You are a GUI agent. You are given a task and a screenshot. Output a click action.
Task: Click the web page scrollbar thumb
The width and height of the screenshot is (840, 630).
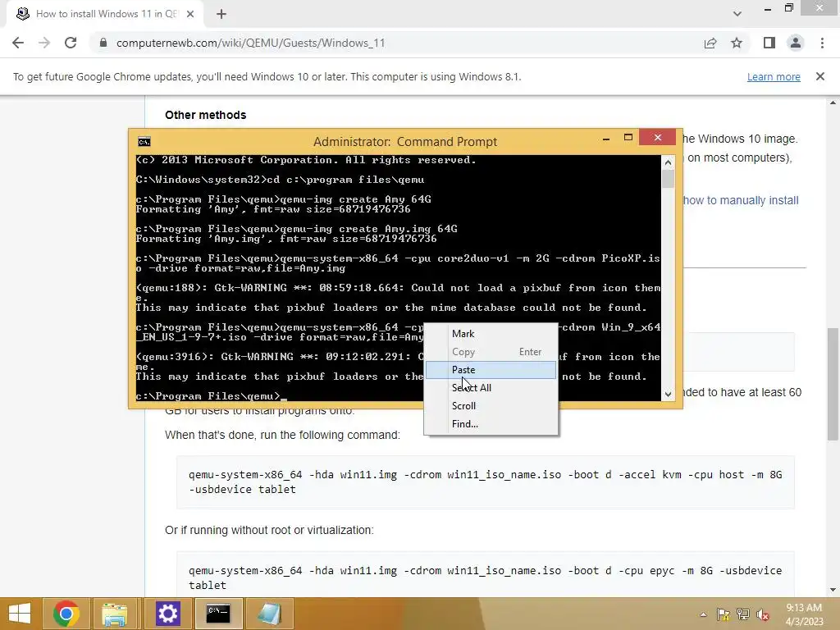833,383
